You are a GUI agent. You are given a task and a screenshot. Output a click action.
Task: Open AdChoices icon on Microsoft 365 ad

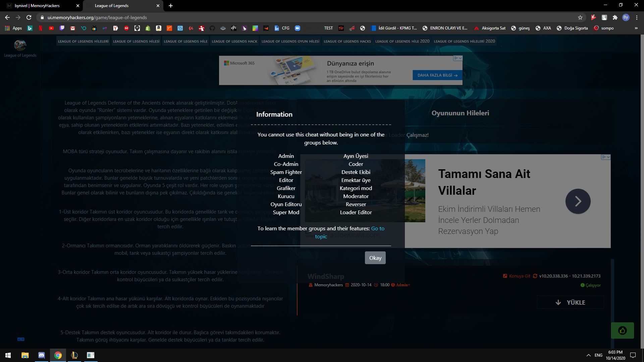click(458, 58)
